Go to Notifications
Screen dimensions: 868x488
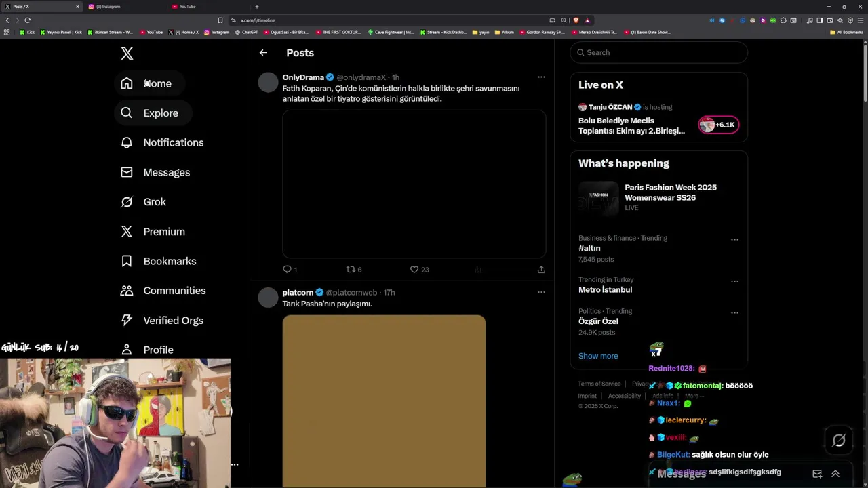point(163,142)
